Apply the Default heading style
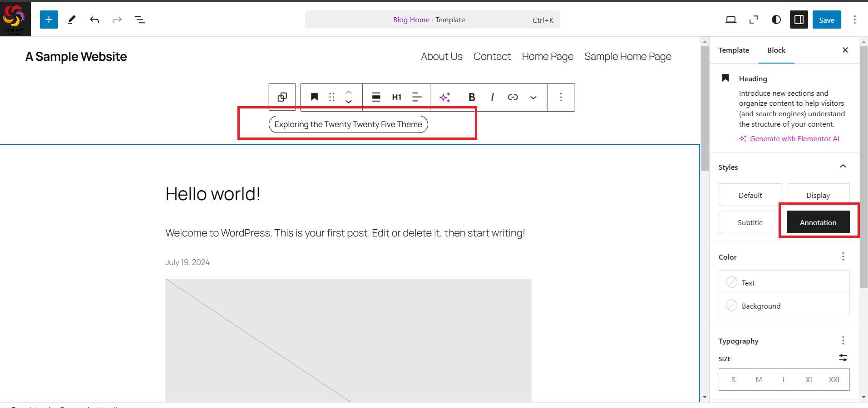The width and height of the screenshot is (868, 408). 750,195
